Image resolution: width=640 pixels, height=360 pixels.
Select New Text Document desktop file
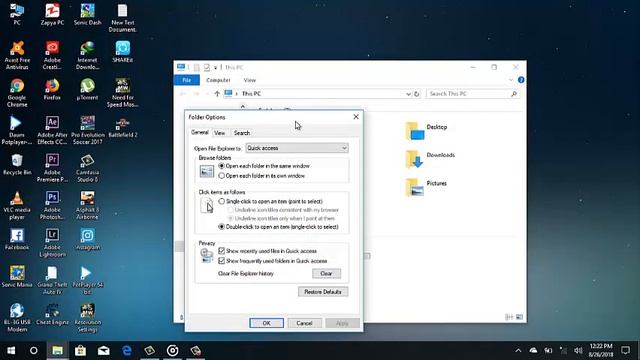pos(122,18)
